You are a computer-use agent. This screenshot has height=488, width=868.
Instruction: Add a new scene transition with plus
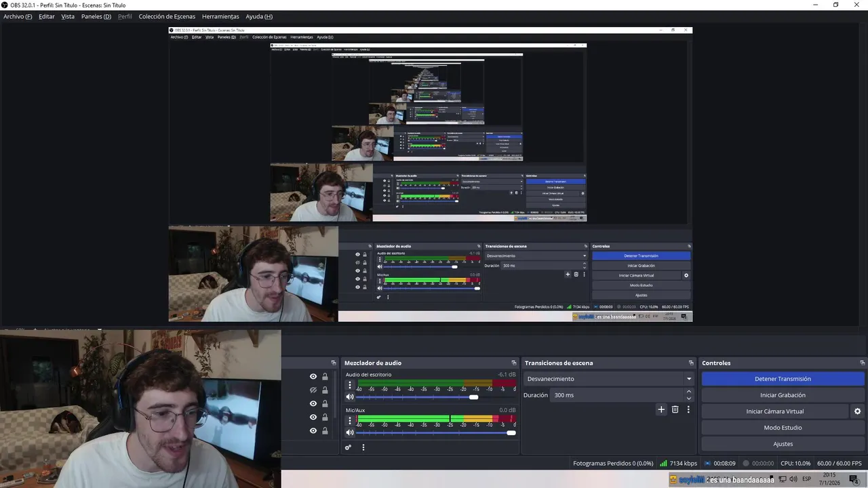tap(661, 409)
